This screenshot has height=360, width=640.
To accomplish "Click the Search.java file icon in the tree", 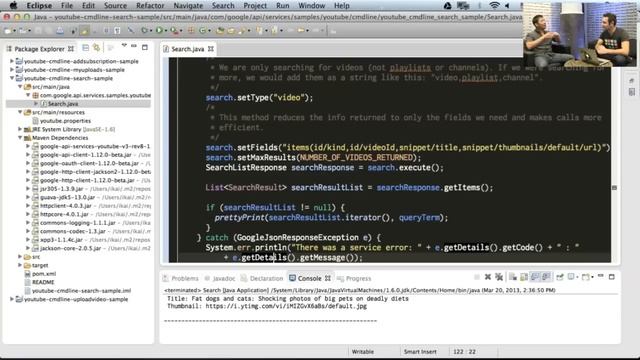I will click(x=43, y=104).
